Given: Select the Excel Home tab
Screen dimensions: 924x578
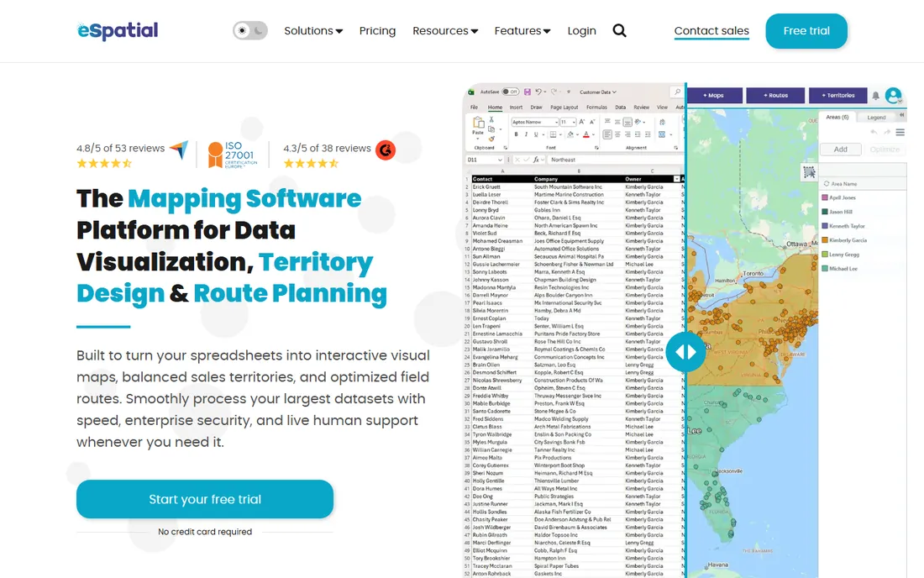Looking at the screenshot, I should tap(495, 108).
